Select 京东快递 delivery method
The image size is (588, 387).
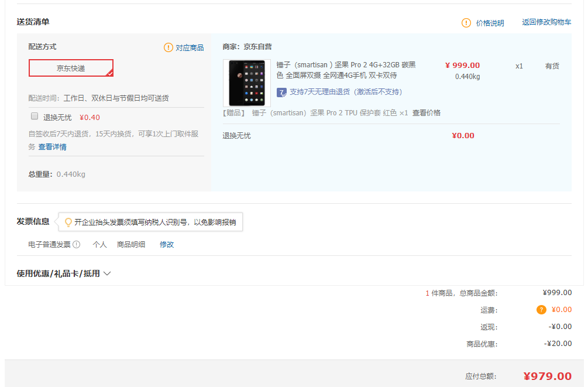pyautogui.click(x=71, y=68)
